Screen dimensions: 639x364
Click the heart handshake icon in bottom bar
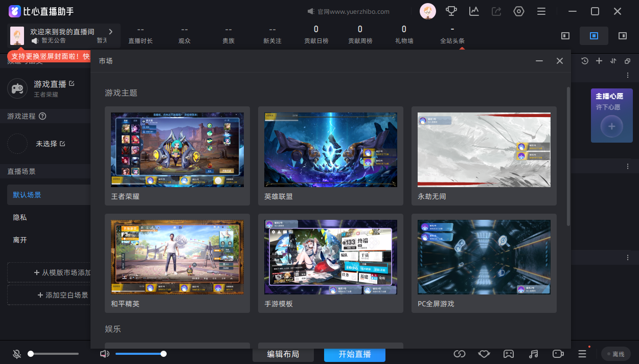pyautogui.click(x=484, y=354)
